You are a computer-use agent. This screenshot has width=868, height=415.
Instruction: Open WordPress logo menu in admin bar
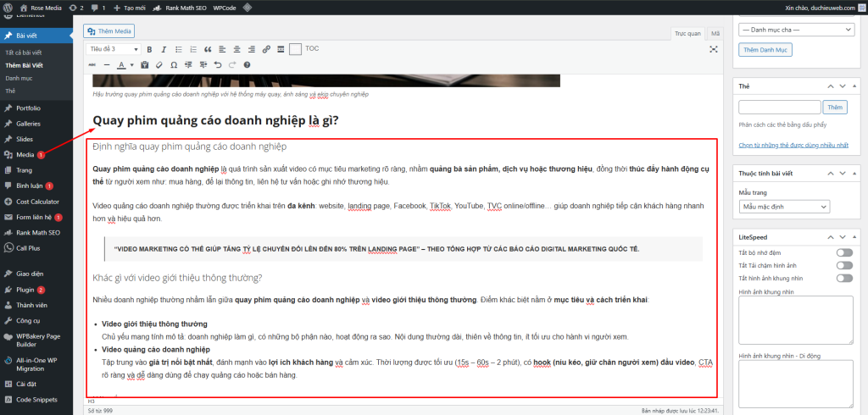tap(8, 8)
